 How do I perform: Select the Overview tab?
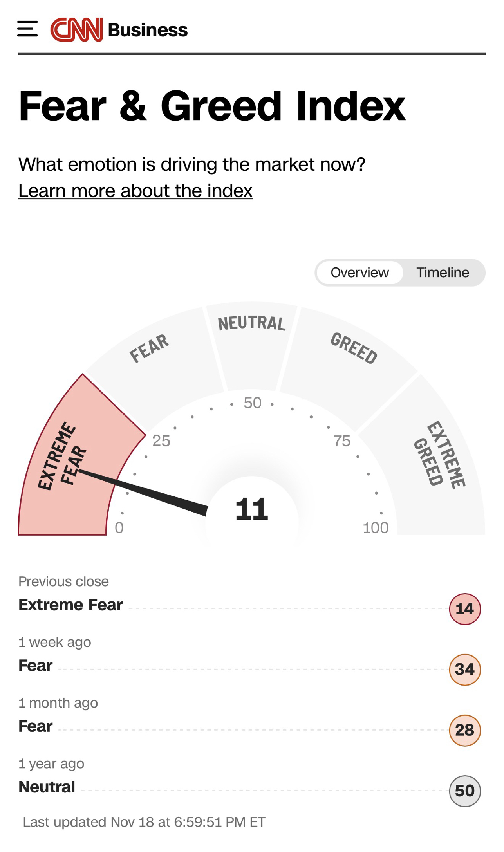(359, 273)
